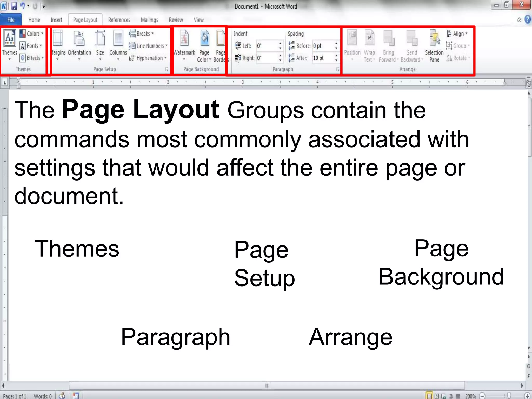The width and height of the screenshot is (532, 399).
Task: Switch to the Home tab
Action: point(34,20)
